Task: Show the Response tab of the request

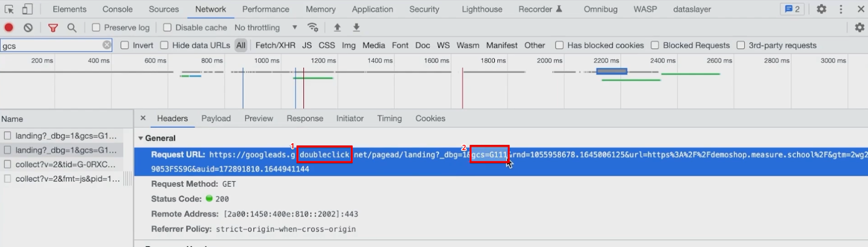Action: point(305,118)
